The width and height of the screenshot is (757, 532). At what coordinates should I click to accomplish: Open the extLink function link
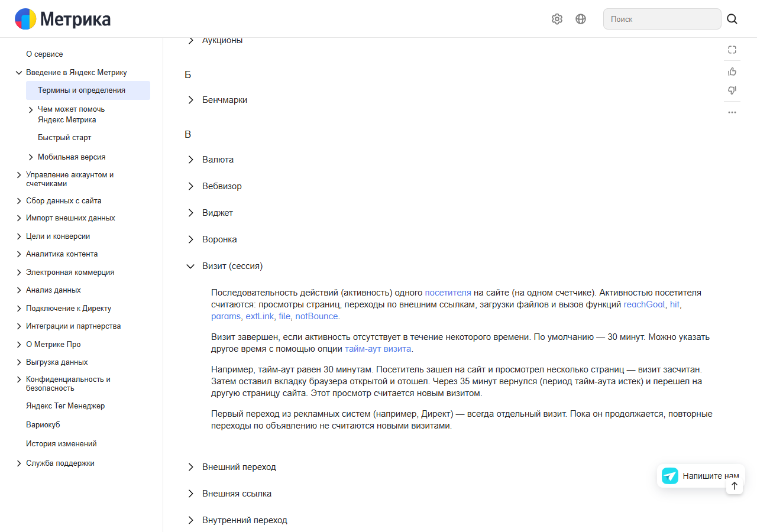(260, 316)
